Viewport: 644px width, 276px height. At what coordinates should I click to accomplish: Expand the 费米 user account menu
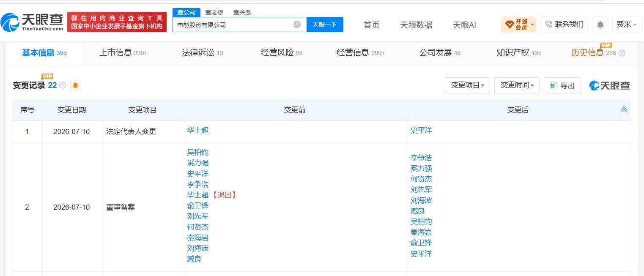627,25
